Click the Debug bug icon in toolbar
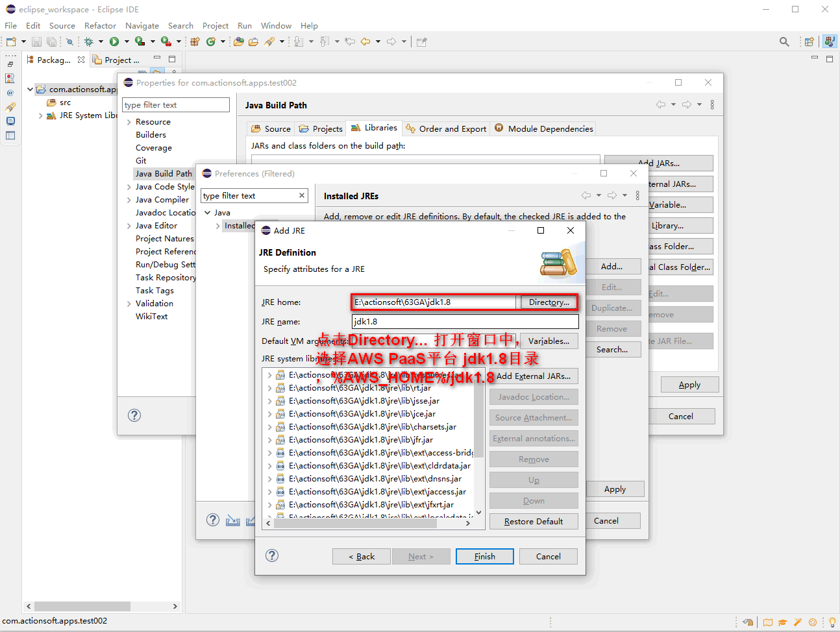The height and width of the screenshot is (632, 840). coord(89,42)
